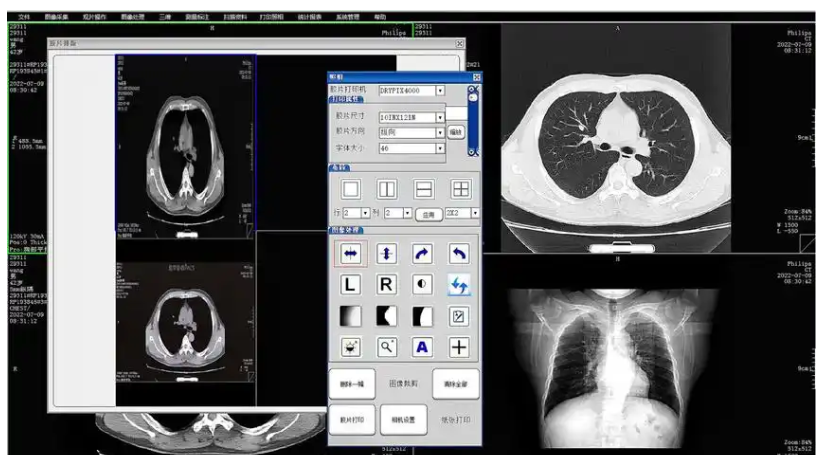Click the vertical flip icon
The width and height of the screenshot is (820, 455).
386,254
